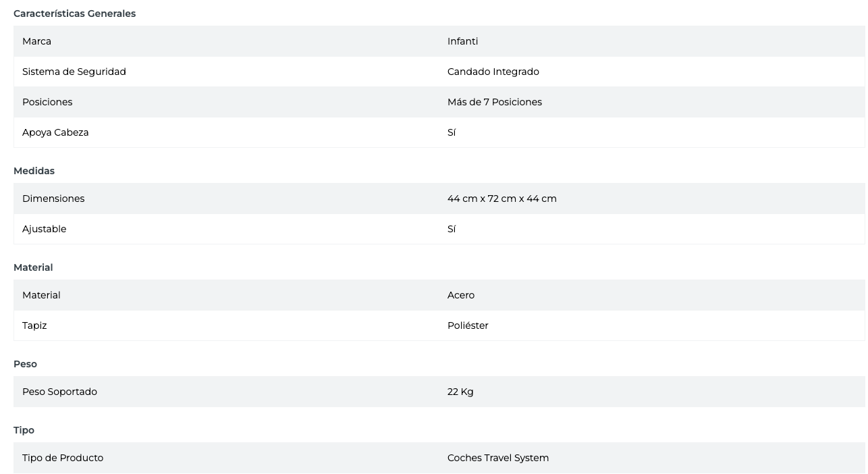
Task: Click the Tipo de Producto label
Action: pos(63,458)
